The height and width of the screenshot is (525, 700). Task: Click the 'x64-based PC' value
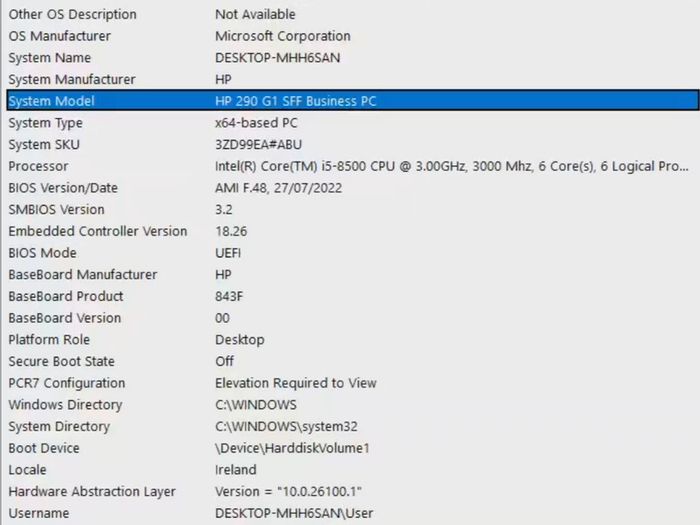pos(256,123)
